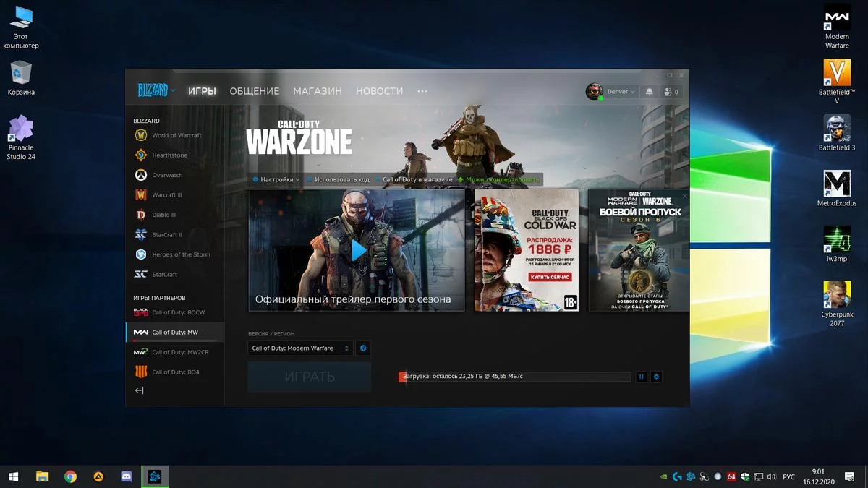Viewport: 868px width, 488px height.
Task: Collapse the games sidebar with arrow icon
Action: pos(140,390)
